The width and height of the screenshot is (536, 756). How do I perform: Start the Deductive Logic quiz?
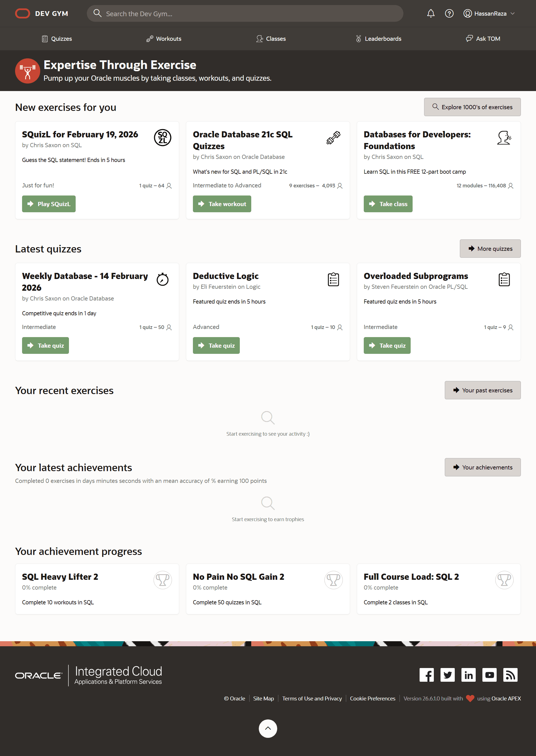tap(216, 345)
